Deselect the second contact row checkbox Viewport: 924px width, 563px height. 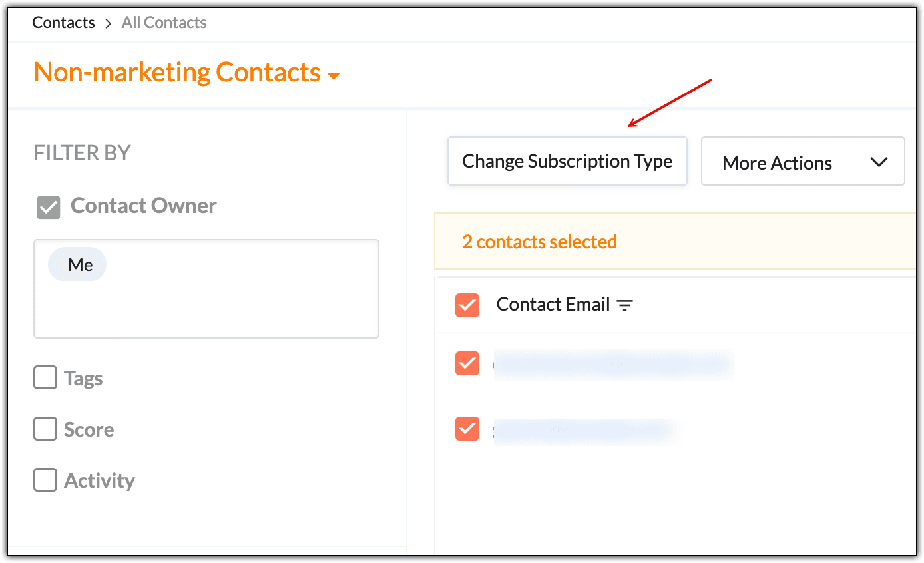pos(467,429)
